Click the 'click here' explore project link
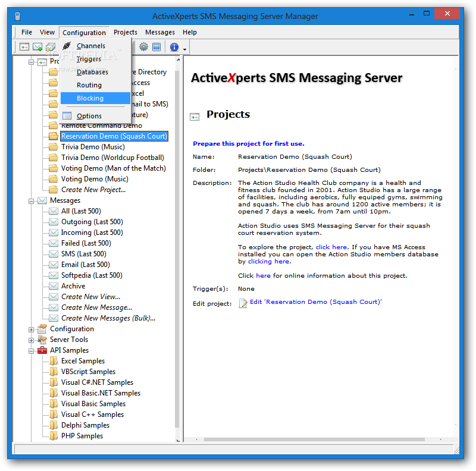 pos(331,247)
